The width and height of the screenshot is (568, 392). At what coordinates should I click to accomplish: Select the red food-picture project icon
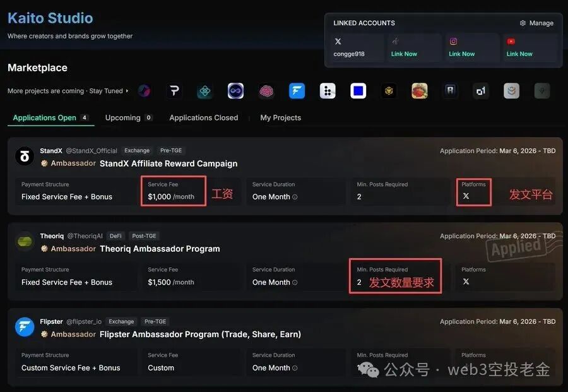[x=420, y=90]
